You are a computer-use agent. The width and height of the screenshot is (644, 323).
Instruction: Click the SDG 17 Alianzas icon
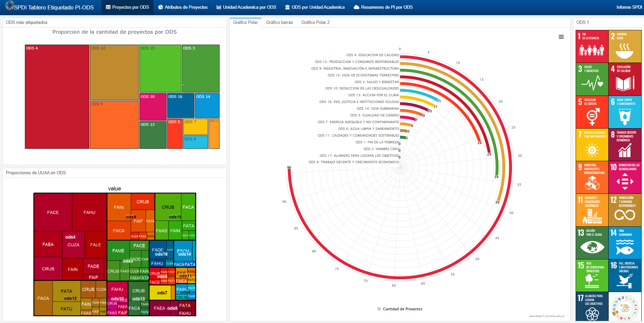[x=592, y=307]
